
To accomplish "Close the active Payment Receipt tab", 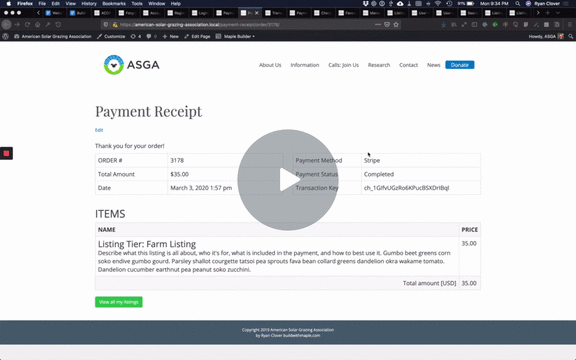I will tap(256, 13).
